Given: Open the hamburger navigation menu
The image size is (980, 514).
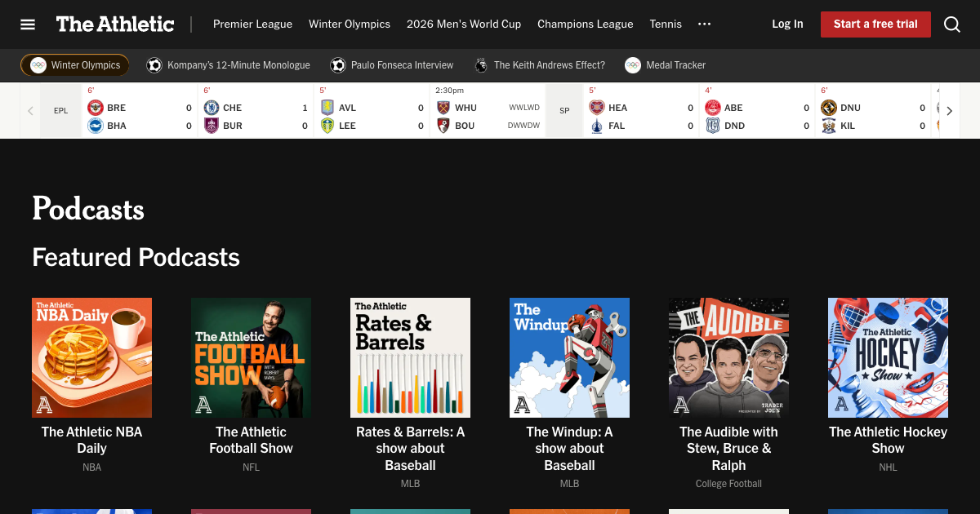Looking at the screenshot, I should pyautogui.click(x=27, y=24).
